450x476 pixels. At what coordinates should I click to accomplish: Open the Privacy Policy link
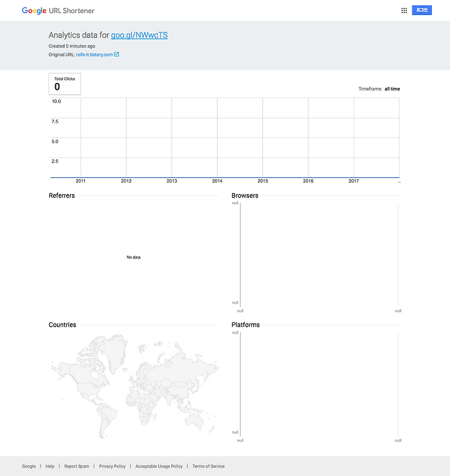pos(112,466)
